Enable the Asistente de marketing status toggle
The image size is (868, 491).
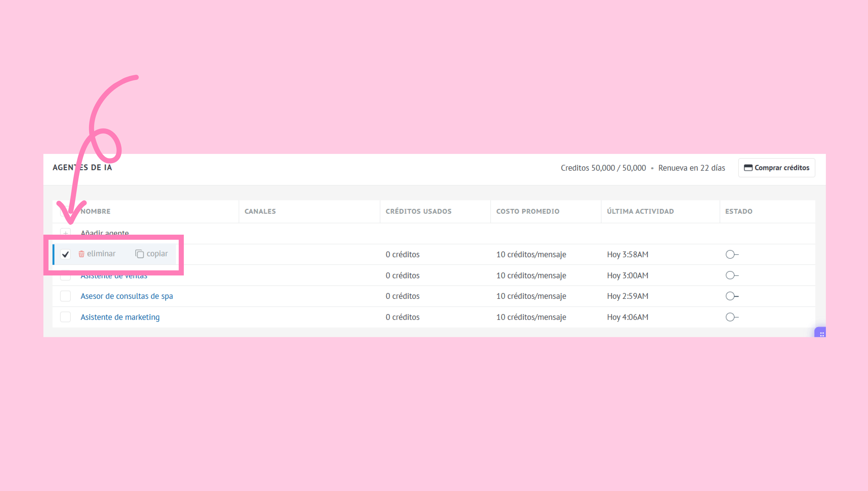(732, 317)
